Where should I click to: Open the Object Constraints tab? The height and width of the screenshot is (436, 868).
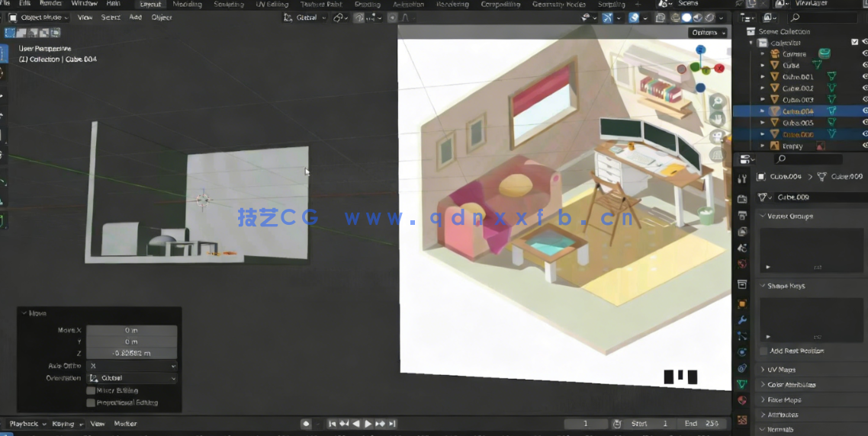click(742, 368)
